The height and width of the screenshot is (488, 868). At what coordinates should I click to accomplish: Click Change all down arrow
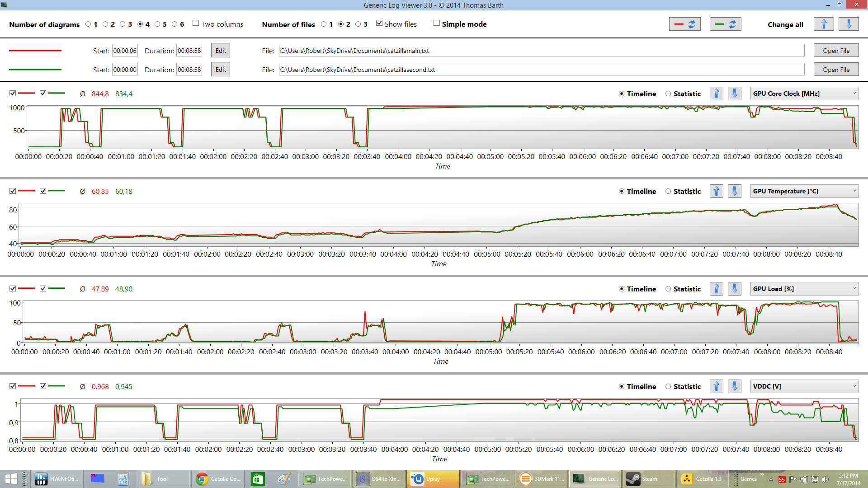click(849, 24)
